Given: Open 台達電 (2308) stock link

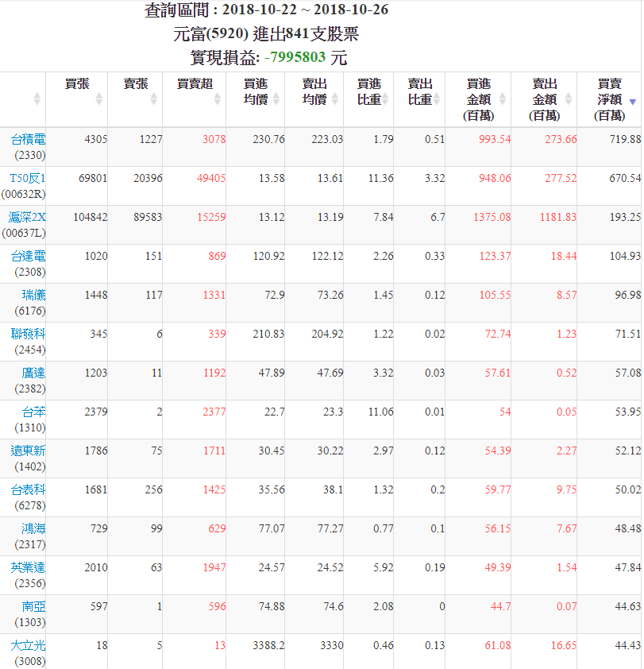Looking at the screenshot, I should pyautogui.click(x=29, y=256).
